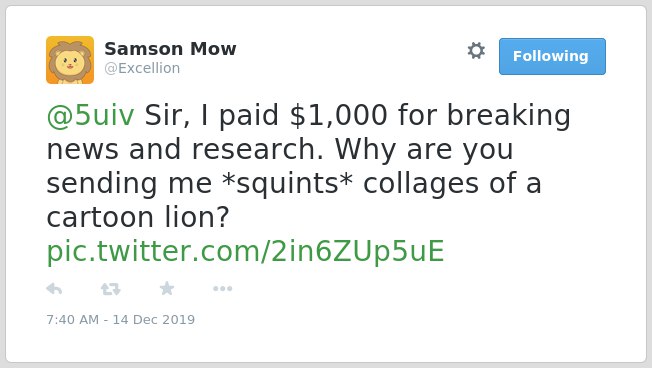
Task: Click the word *squints* in the tweet
Action: [287, 183]
